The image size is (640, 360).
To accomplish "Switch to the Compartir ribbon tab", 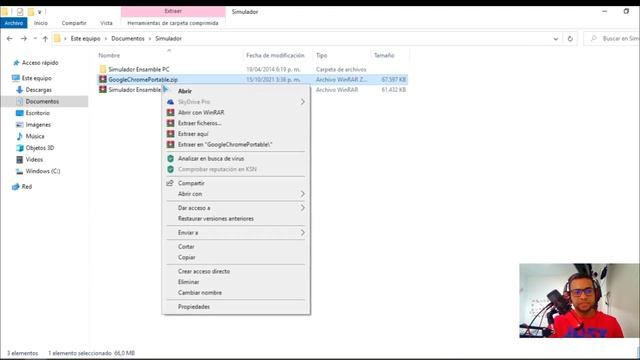I will pos(74,23).
